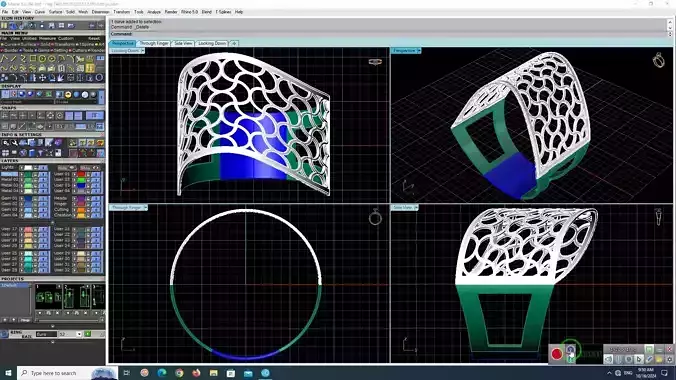Image resolution: width=676 pixels, height=380 pixels.
Task: Click ring icon in Perspective viewport corner
Action: 658,60
